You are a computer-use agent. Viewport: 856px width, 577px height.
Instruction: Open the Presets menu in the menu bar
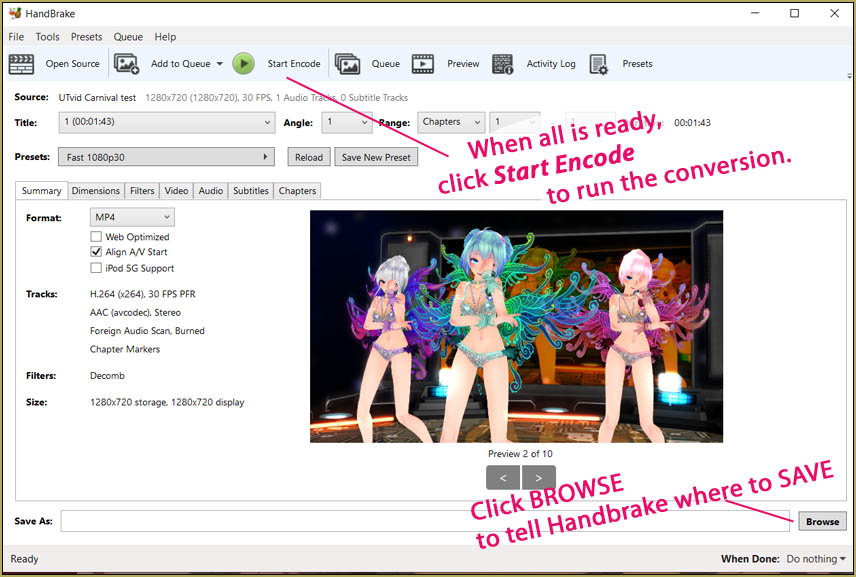point(86,37)
